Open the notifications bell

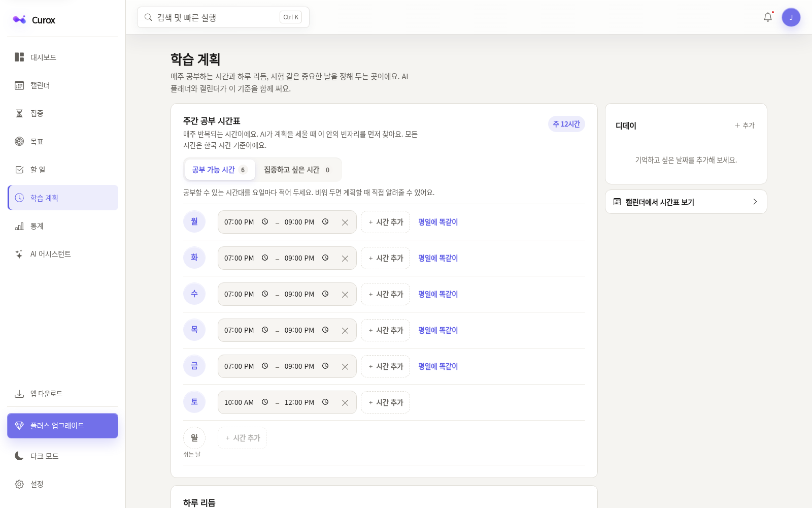pyautogui.click(x=768, y=17)
